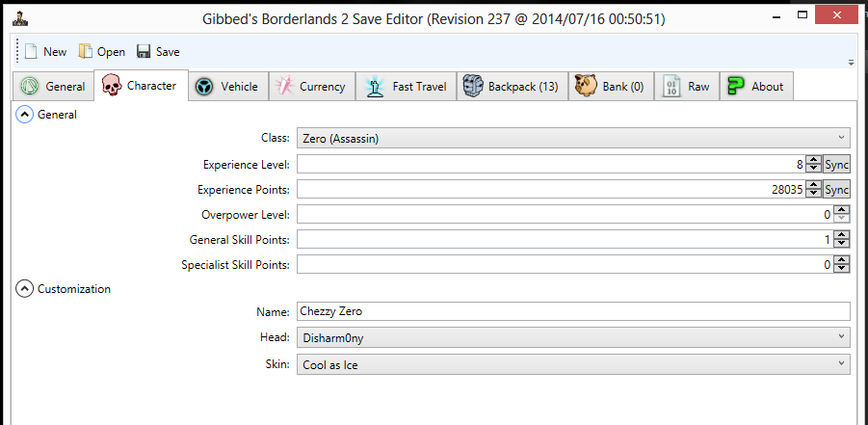
Task: Click the Raw binary file icon
Action: [671, 87]
